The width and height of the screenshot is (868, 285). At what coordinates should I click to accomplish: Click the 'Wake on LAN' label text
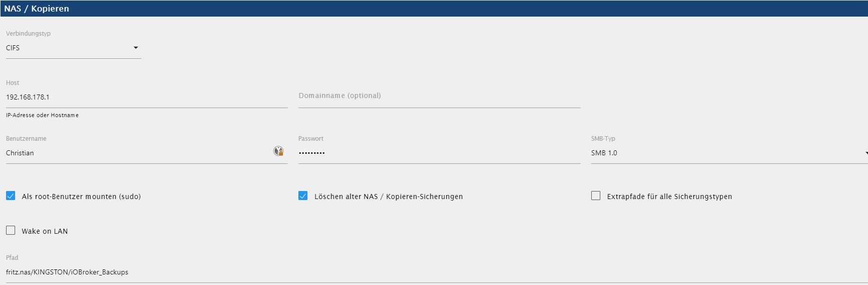point(45,231)
